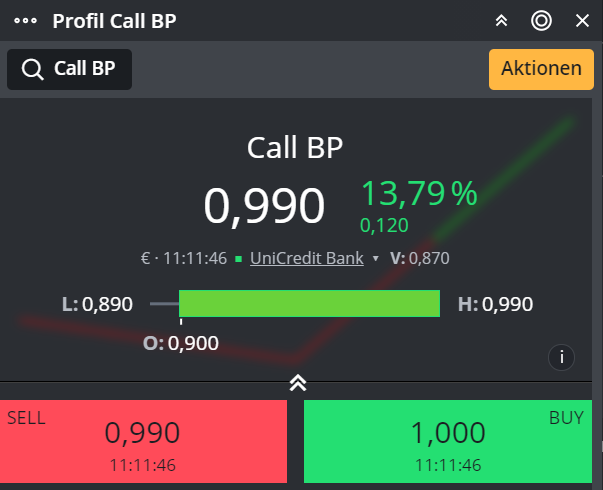Viewport: 603px width, 490px height.
Task: Click the green status square beside UniCredit Bank
Action: [239, 259]
